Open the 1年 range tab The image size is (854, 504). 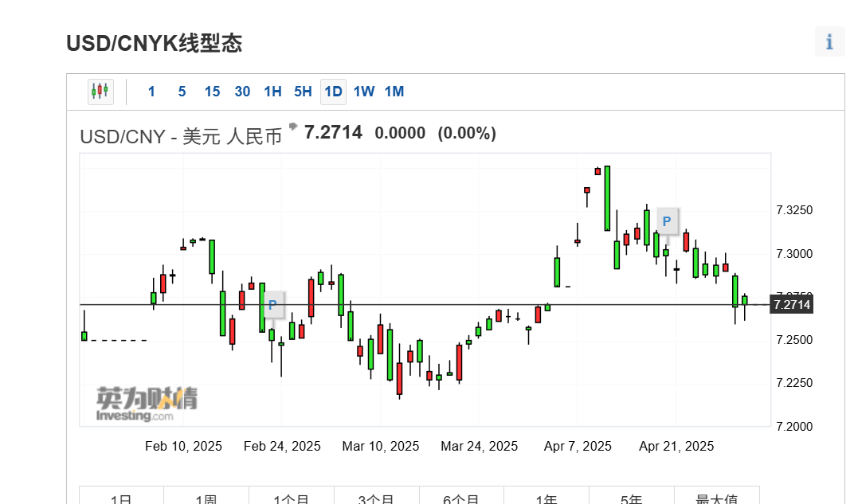tap(546, 497)
